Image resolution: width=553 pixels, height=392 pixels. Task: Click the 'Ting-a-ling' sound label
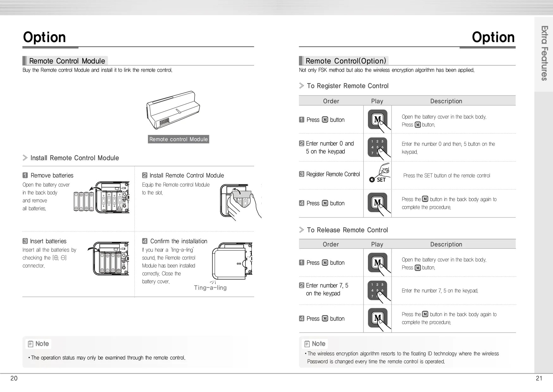tap(210, 288)
